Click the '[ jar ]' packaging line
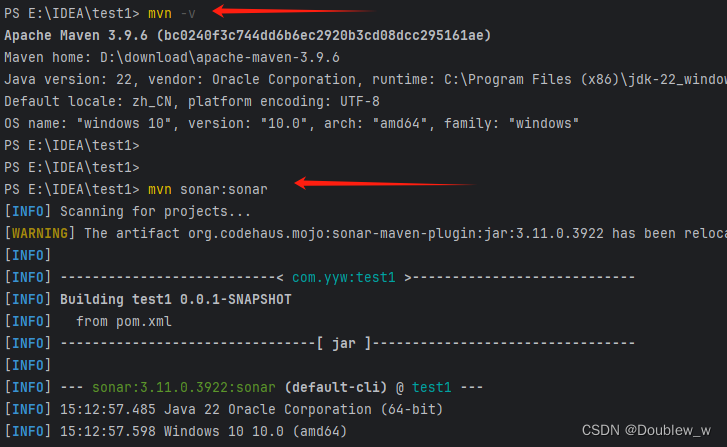Screen dimensions: 727x447 [320, 344]
